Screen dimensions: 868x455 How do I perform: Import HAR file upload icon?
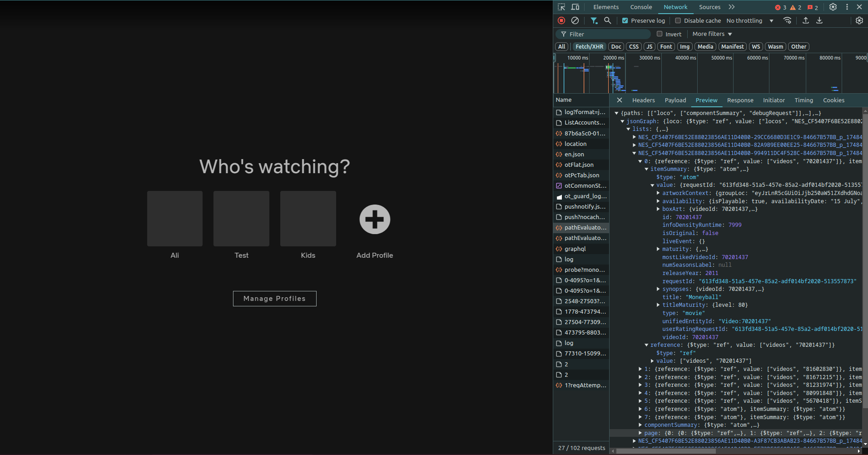[806, 20]
